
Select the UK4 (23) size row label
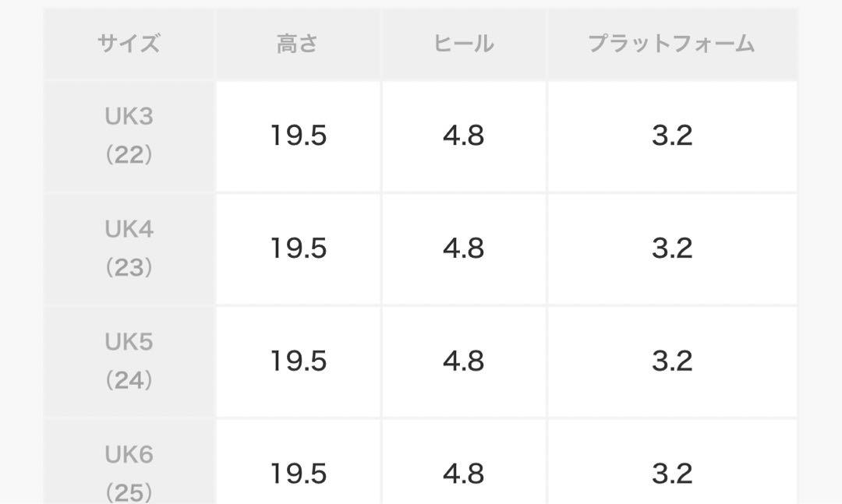coord(129,248)
